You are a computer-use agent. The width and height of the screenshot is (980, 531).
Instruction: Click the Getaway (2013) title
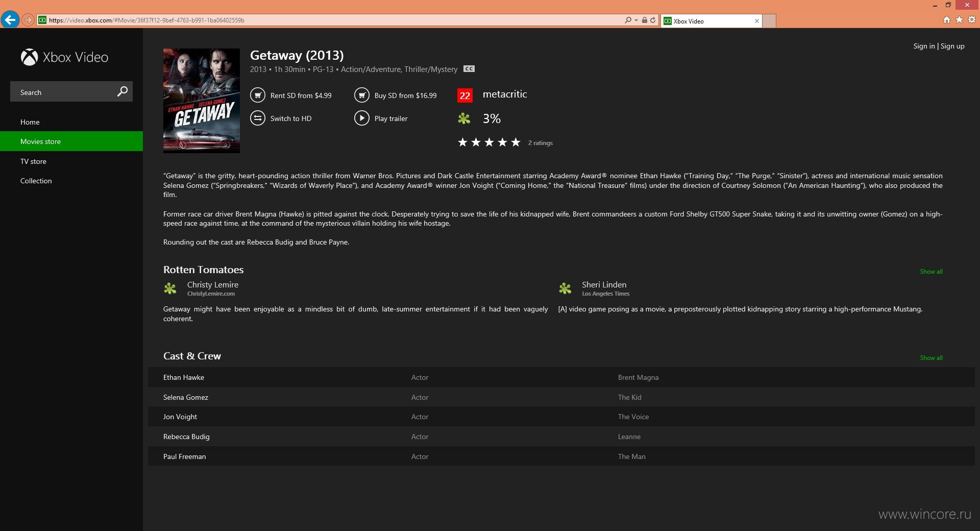click(297, 55)
